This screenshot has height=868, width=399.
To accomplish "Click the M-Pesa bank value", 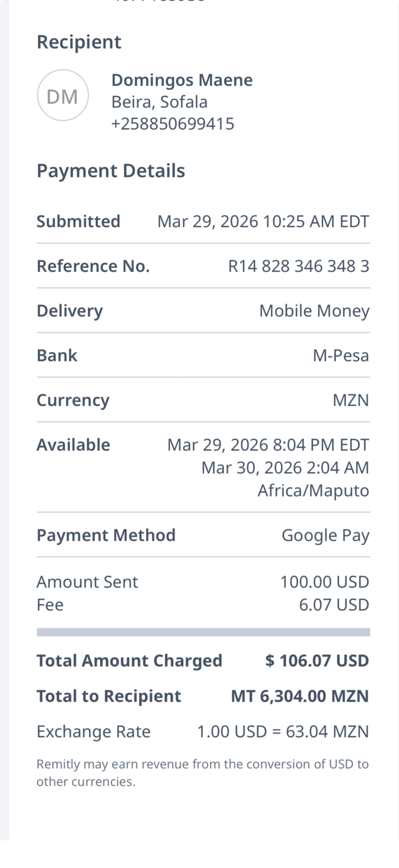I will pyautogui.click(x=340, y=355).
